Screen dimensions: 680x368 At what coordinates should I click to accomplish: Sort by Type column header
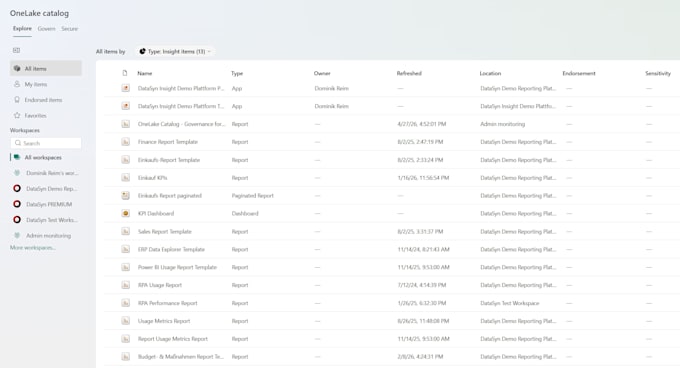point(237,73)
